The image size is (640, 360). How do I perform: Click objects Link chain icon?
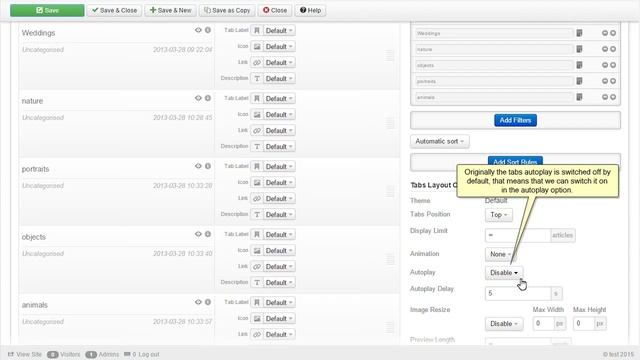click(257, 267)
